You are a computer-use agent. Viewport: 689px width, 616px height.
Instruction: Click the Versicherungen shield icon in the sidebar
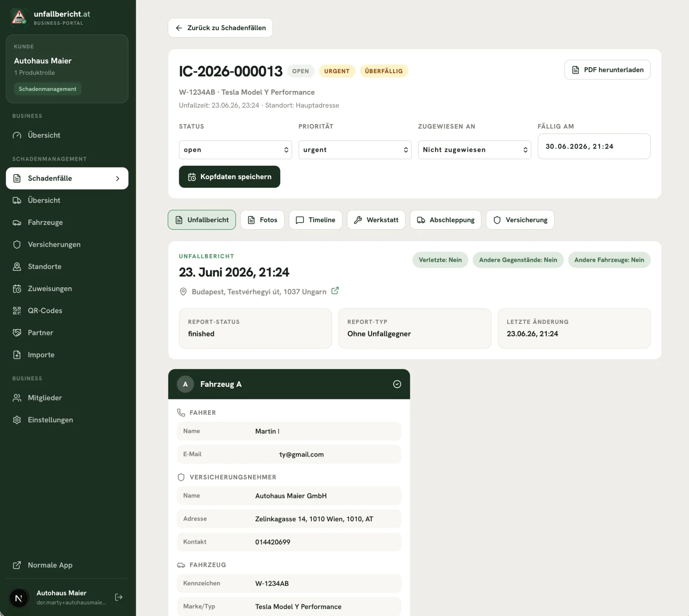pos(17,245)
